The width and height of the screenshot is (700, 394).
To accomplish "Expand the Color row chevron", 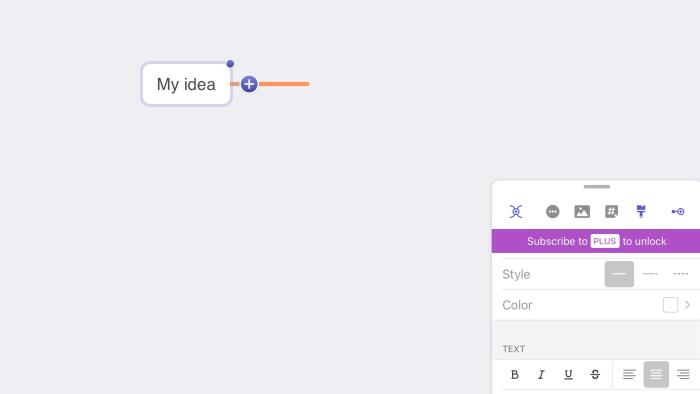I will click(x=688, y=305).
